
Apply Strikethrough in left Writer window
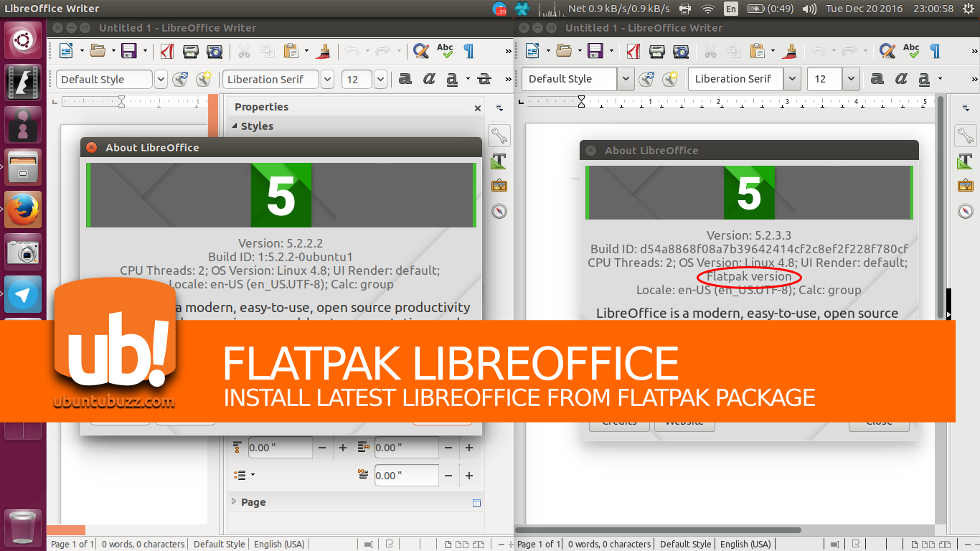[484, 79]
